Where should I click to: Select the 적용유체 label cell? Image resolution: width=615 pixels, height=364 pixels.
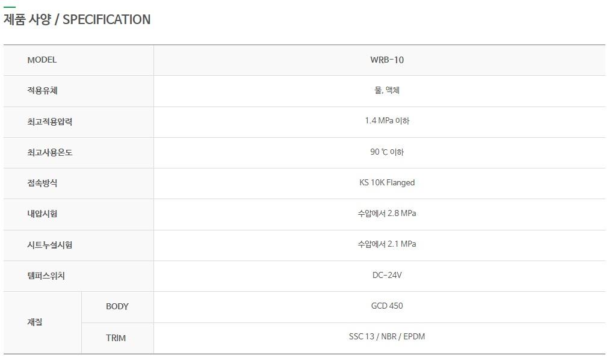78,91
